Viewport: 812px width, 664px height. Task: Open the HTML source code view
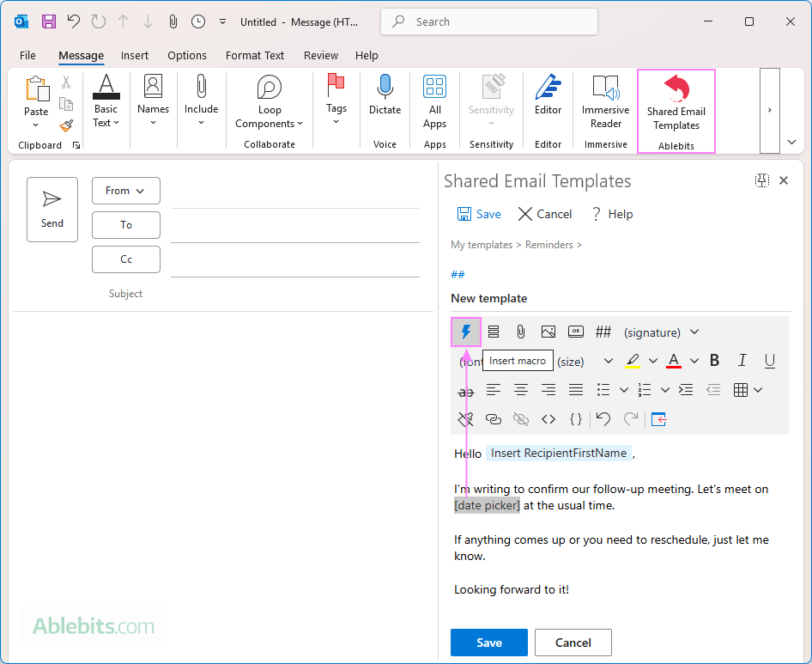(548, 419)
